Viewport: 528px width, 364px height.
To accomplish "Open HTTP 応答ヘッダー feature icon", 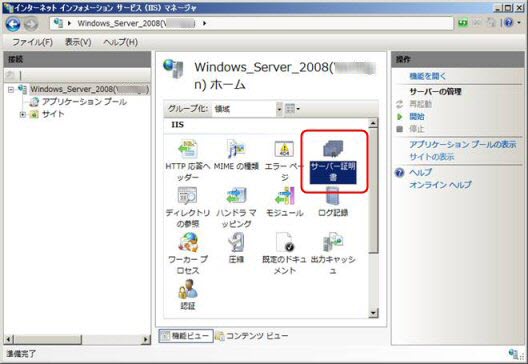I will pyautogui.click(x=188, y=149).
